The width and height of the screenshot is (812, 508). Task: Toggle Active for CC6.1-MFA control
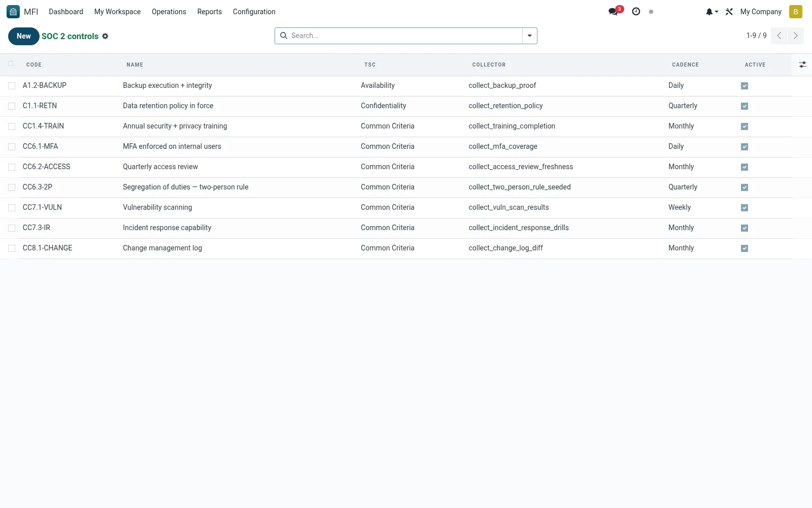coord(745,147)
